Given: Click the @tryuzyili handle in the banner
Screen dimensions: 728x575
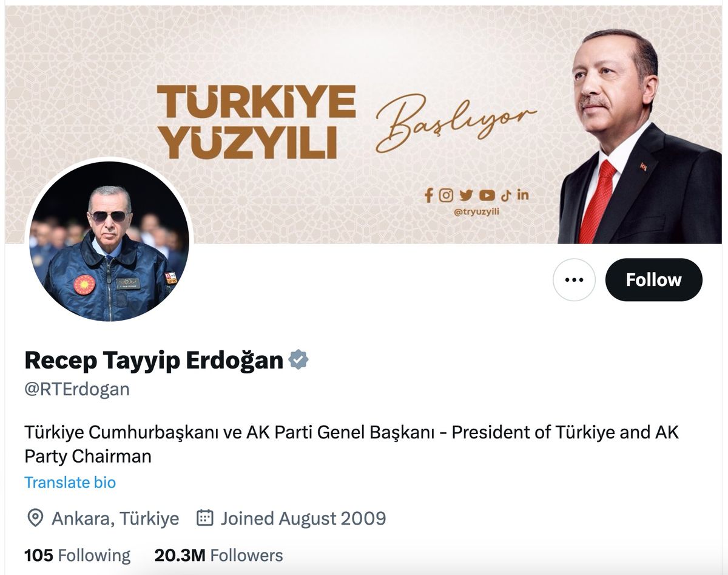Looking at the screenshot, I should point(476,211).
